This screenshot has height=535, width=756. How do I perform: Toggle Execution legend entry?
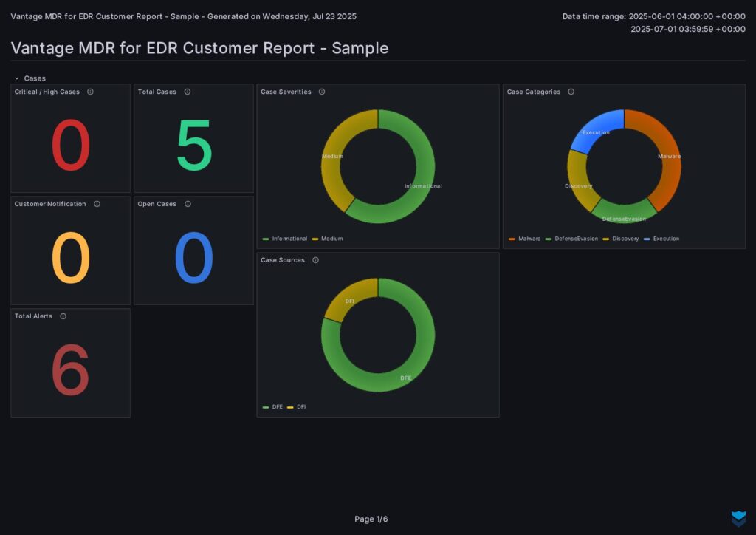pos(661,239)
